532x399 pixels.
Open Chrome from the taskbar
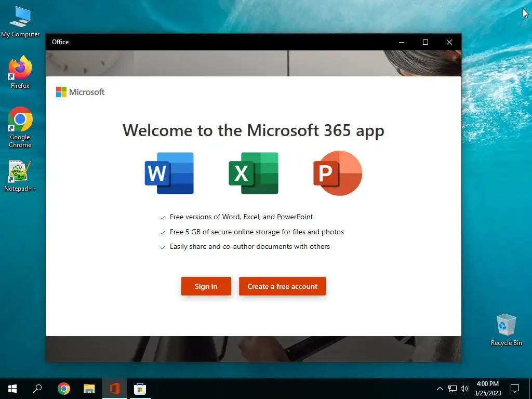coord(64,389)
